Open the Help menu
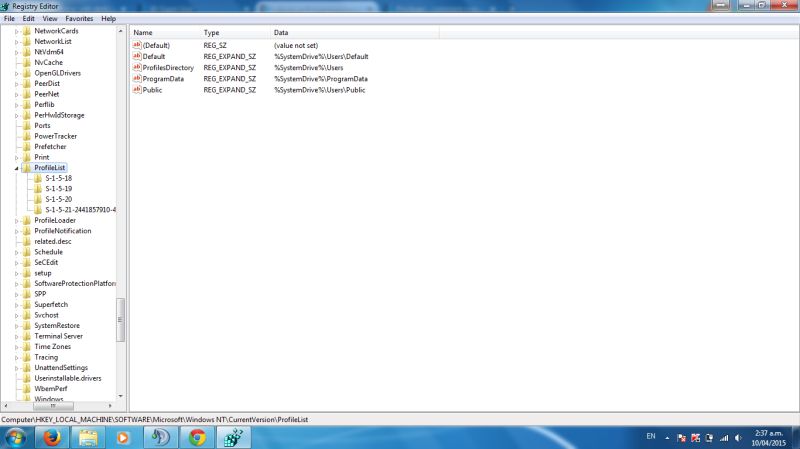This screenshot has height=449, width=800. coord(108,18)
